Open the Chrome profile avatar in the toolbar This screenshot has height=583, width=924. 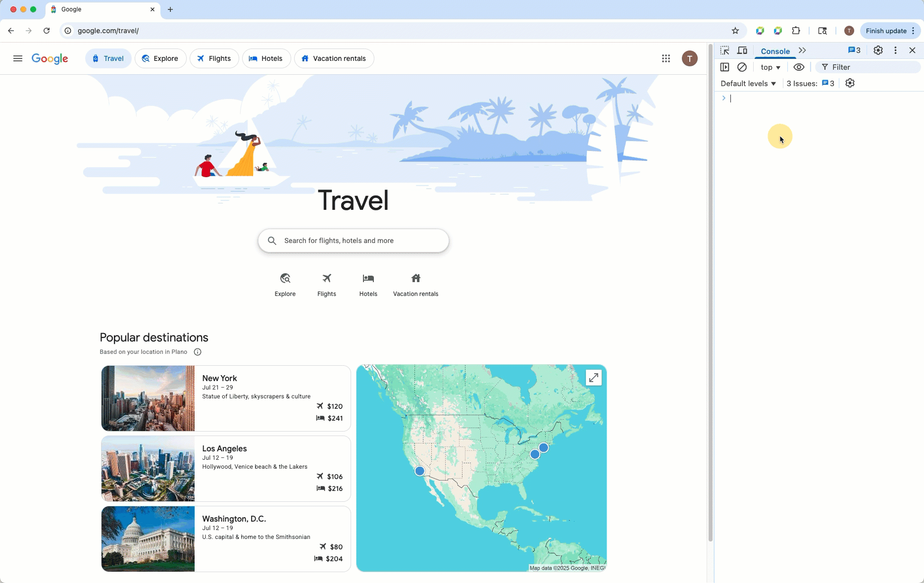(x=849, y=31)
